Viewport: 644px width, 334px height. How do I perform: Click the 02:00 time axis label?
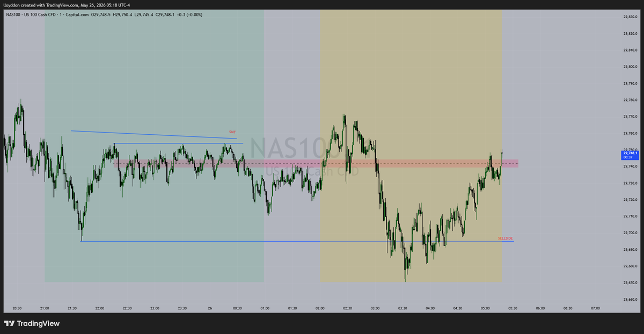(320, 308)
